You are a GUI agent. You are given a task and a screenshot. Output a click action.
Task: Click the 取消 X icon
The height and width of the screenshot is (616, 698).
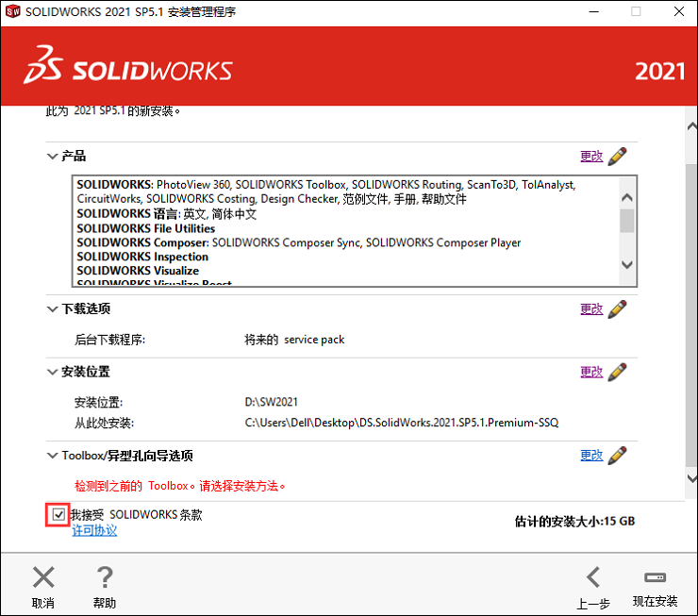(43, 577)
